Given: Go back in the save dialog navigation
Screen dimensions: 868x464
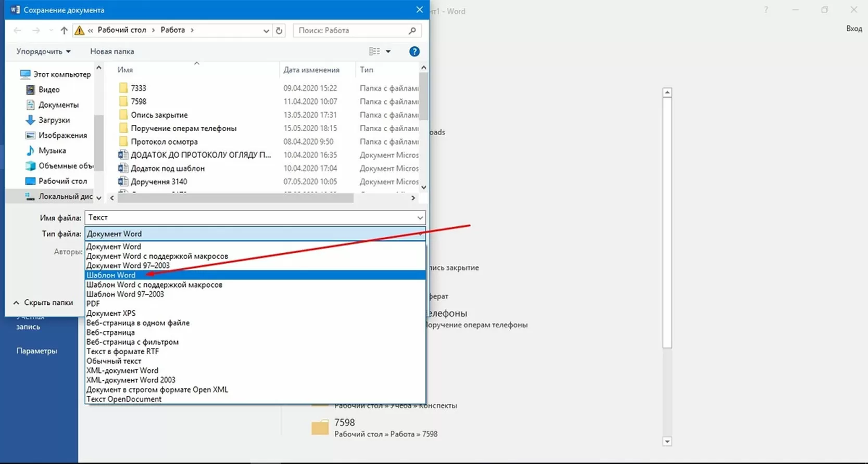Looking at the screenshot, I should click(17, 30).
